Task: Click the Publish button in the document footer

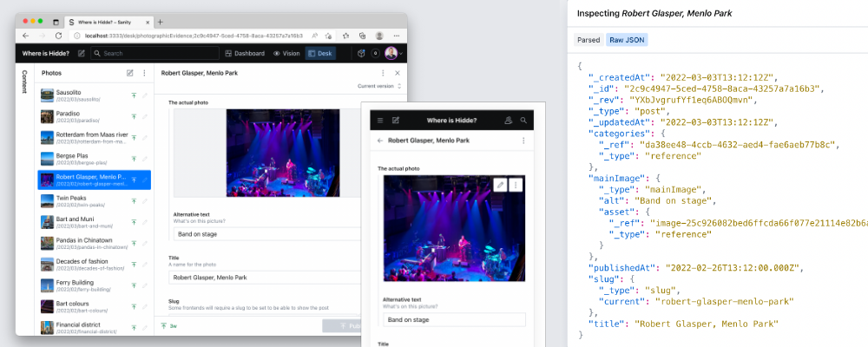Action: [341, 326]
